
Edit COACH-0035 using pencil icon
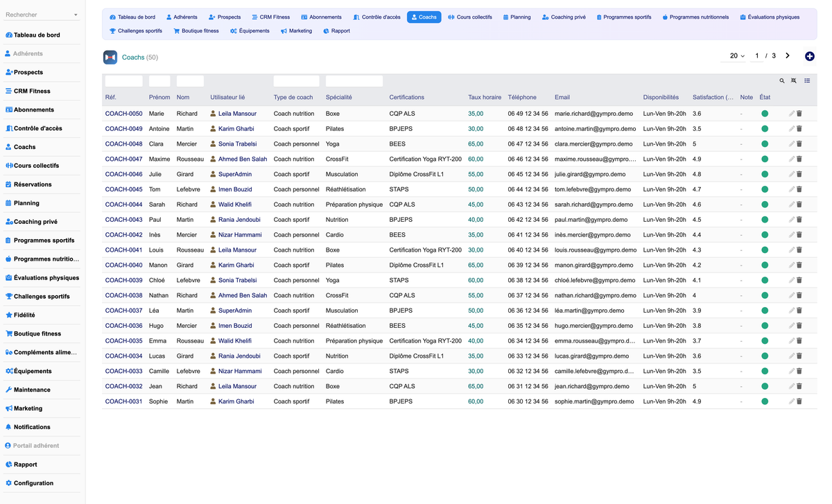point(792,341)
